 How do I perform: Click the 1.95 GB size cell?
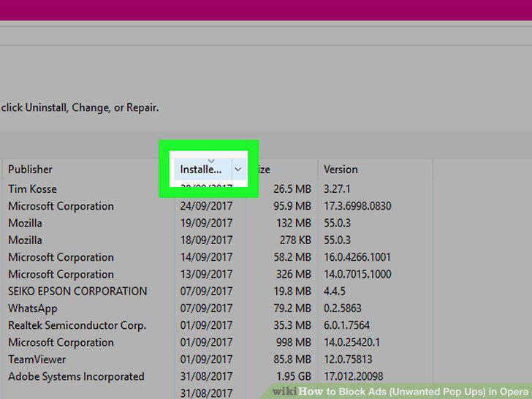click(294, 376)
